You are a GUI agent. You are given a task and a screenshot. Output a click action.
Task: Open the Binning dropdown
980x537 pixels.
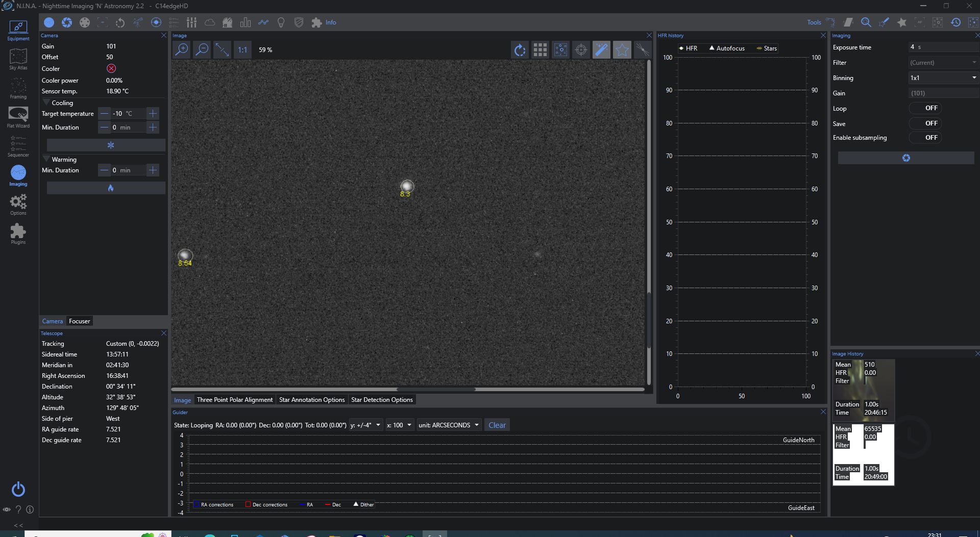tap(942, 78)
